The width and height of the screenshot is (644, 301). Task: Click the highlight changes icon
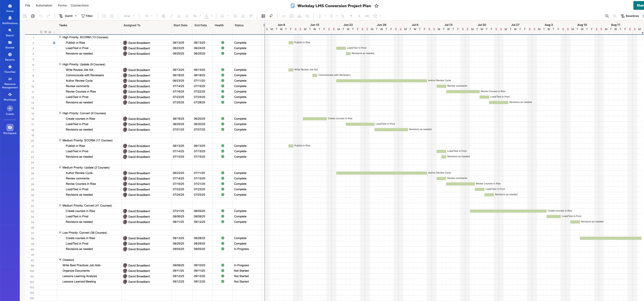coord(271,16)
